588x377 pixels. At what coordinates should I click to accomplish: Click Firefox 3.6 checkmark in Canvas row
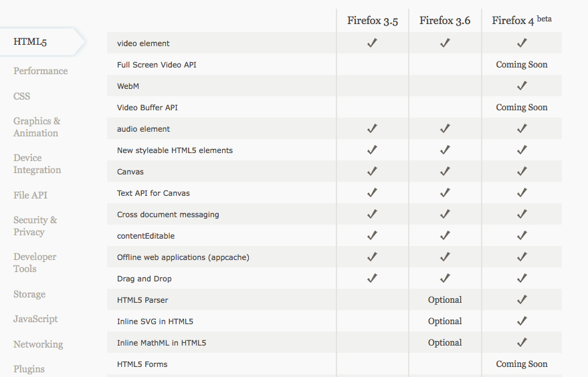click(x=445, y=171)
